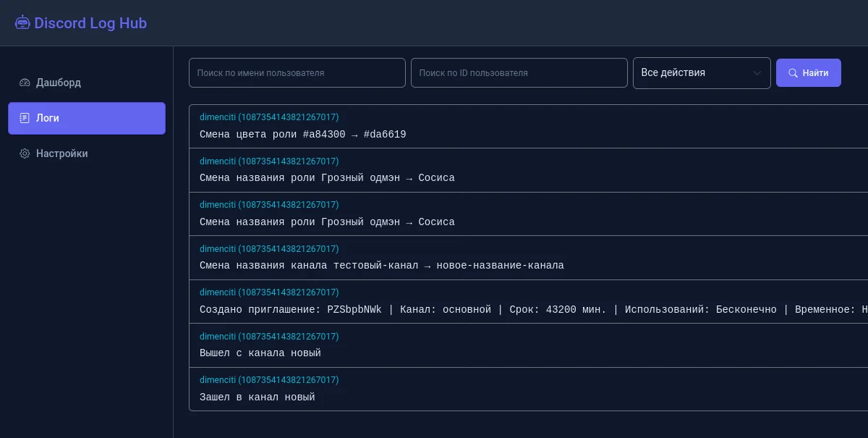Click dimenciti user above 'Зашел в канал'
Image resolution: width=868 pixels, height=438 pixels.
coord(269,380)
